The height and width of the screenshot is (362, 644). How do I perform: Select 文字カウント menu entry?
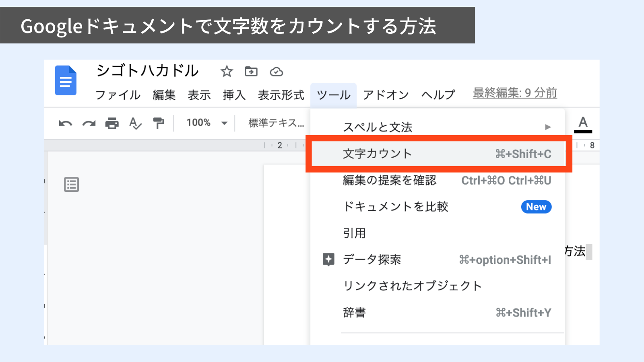coord(439,154)
